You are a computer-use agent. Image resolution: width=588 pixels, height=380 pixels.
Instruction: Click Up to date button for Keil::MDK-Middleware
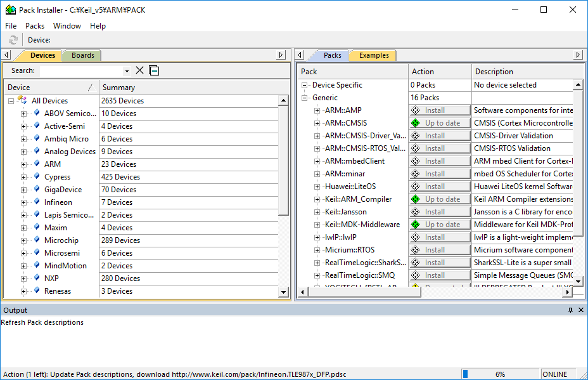click(440, 225)
